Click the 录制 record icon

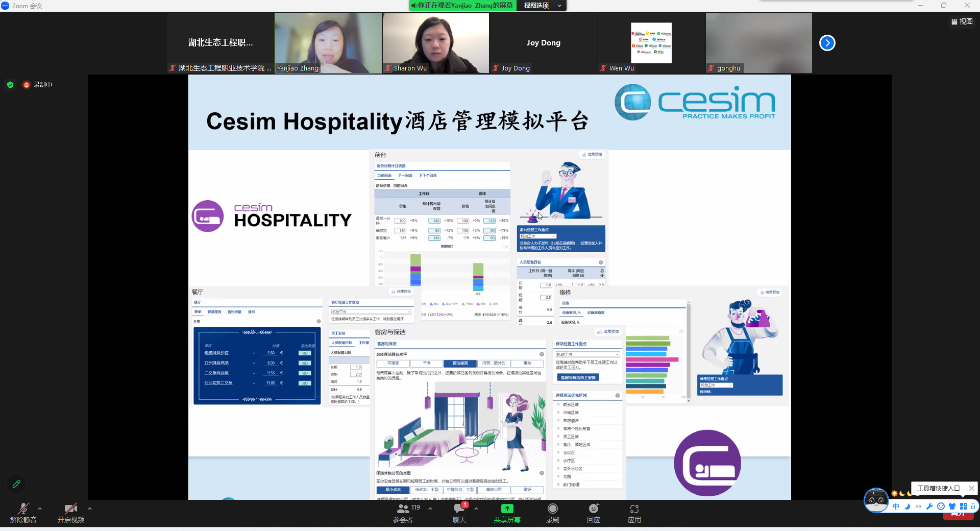pos(553,509)
